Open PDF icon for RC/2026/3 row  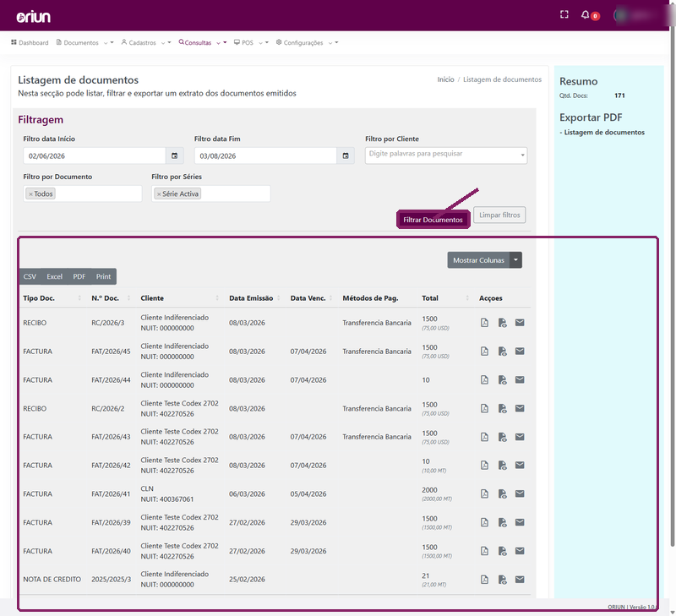[484, 323]
